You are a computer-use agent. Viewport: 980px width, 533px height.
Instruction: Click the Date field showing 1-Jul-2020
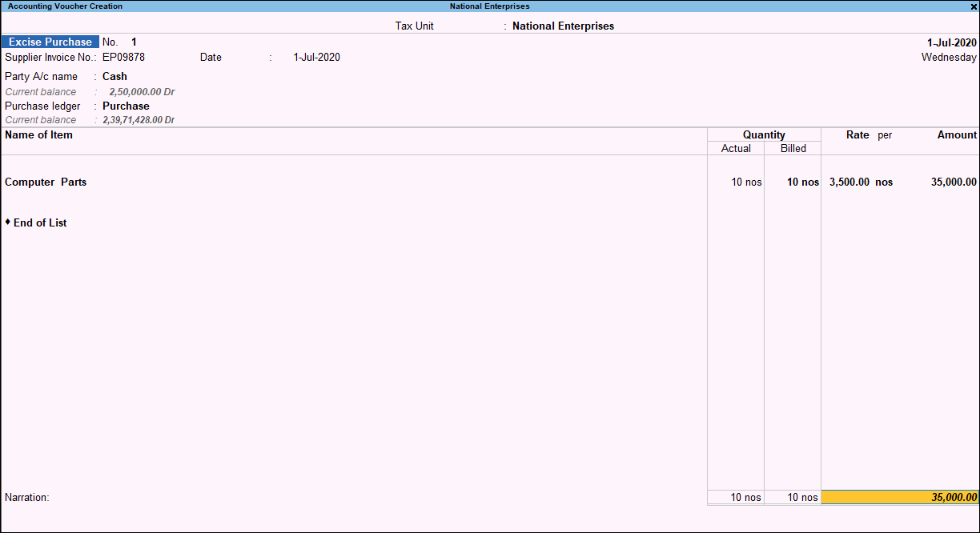318,57
